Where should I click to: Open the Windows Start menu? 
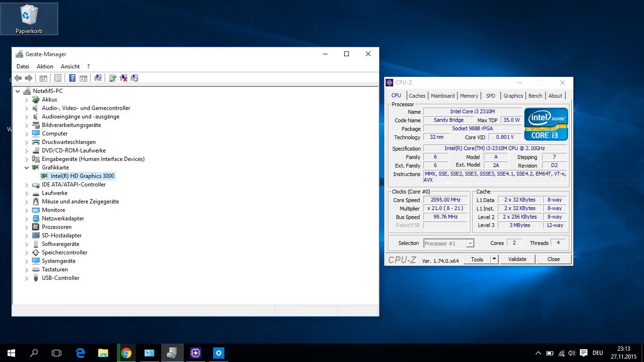click(11, 353)
